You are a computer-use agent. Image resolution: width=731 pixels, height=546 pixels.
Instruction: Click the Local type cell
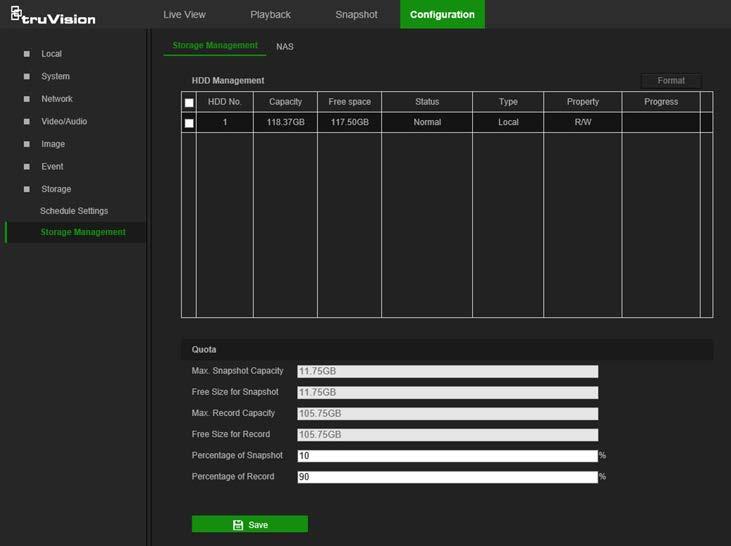click(x=508, y=122)
